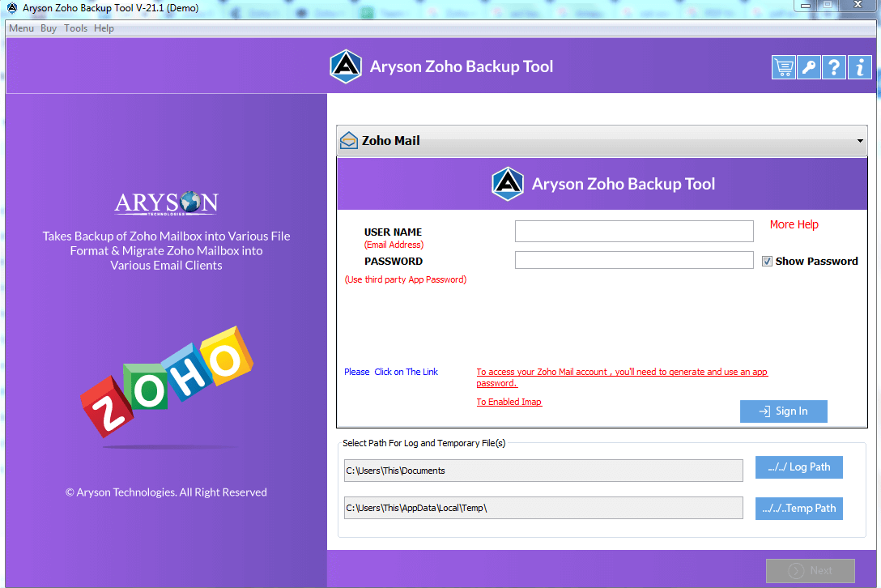Expand the Zoho Mail dropdown arrow

point(860,141)
